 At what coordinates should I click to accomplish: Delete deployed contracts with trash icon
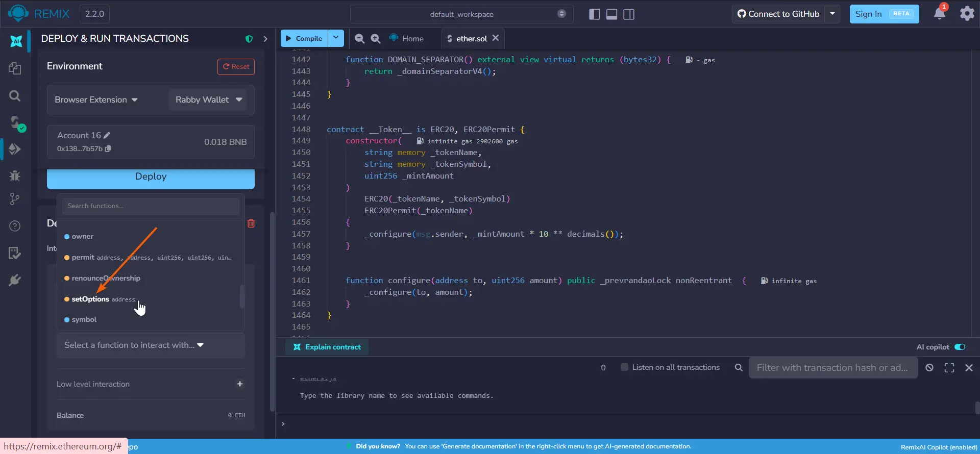coord(251,223)
